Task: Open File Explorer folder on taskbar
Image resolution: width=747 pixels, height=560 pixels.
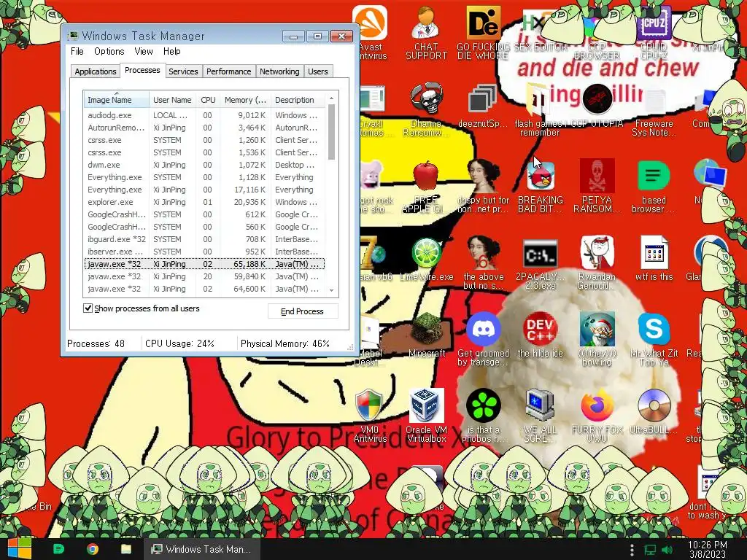Action: coord(126,549)
